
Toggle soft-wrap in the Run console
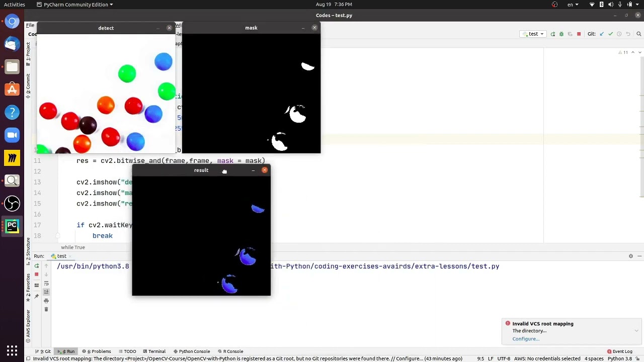tap(46, 283)
